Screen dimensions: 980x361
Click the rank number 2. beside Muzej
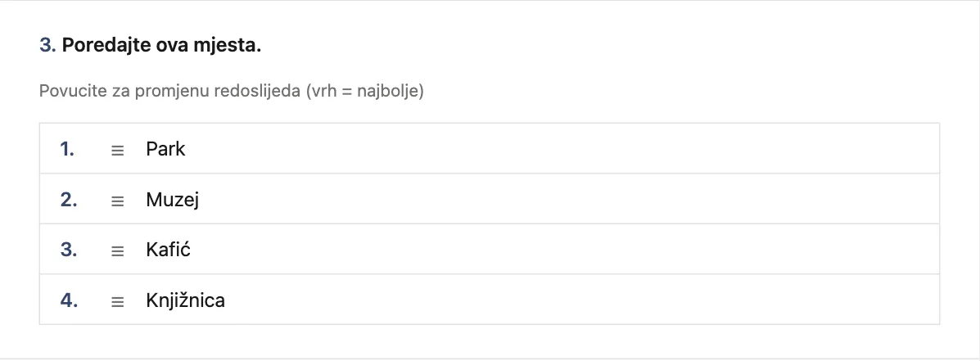pos(69,200)
